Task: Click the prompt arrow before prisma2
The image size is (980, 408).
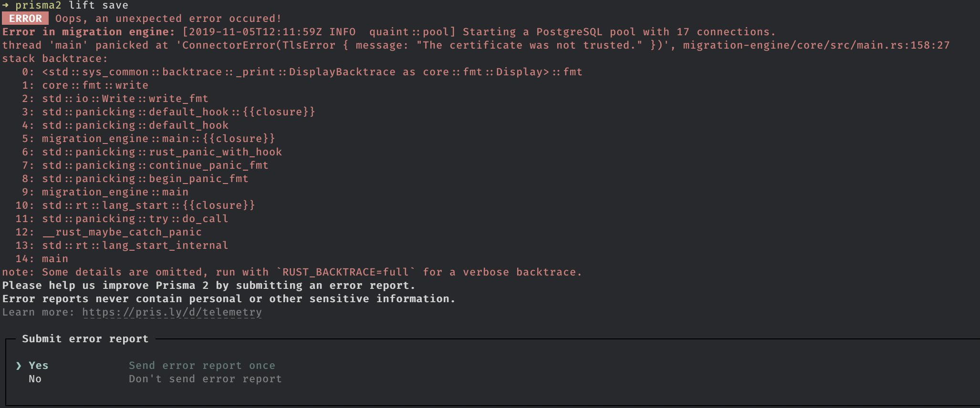Action: 5,5
